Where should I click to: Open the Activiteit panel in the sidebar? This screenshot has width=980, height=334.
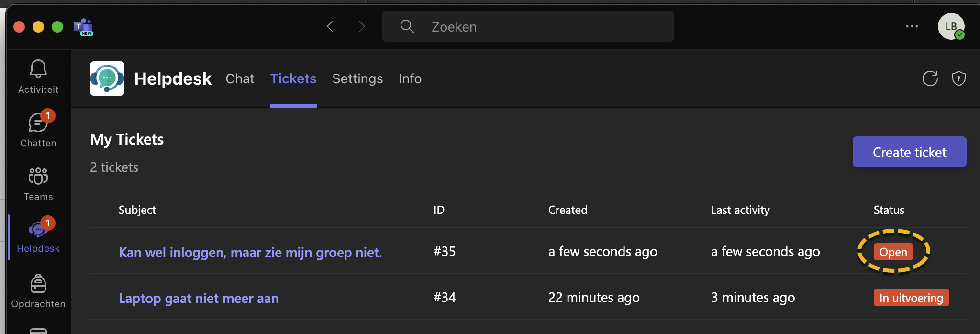tap(38, 77)
